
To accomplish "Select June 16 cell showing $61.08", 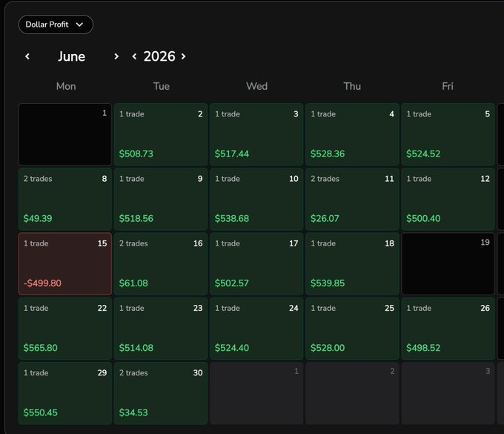I will 161,264.
